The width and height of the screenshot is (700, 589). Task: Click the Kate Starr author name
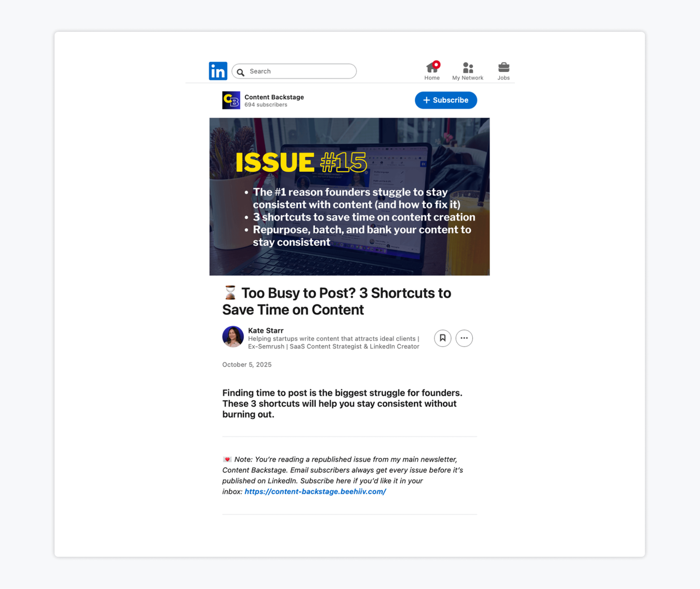tap(265, 330)
